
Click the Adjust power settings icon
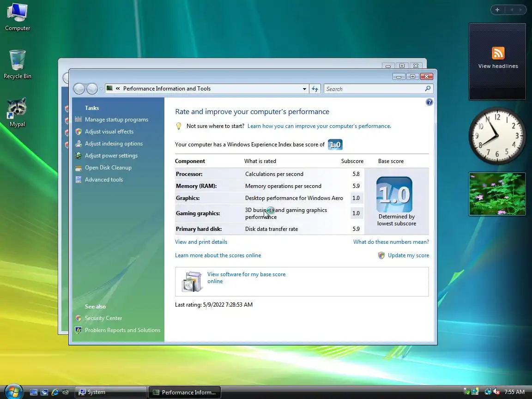pos(79,155)
